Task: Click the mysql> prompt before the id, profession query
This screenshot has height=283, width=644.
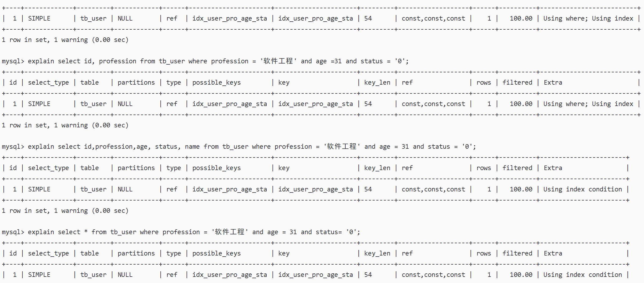Action: pyautogui.click(x=13, y=61)
